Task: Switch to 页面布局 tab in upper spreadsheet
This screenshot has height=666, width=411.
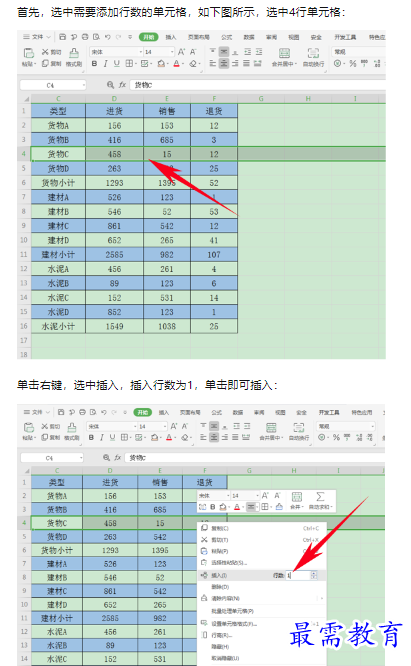Action: point(198,37)
